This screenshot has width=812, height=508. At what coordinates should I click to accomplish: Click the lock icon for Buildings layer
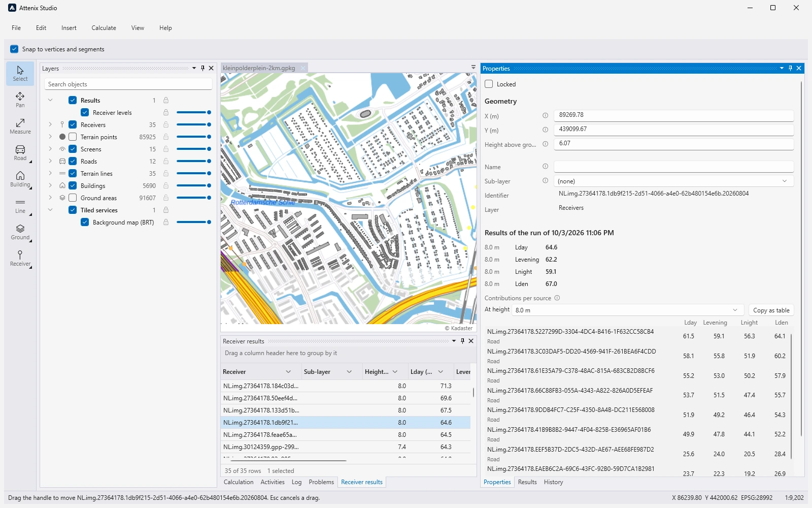[166, 185]
